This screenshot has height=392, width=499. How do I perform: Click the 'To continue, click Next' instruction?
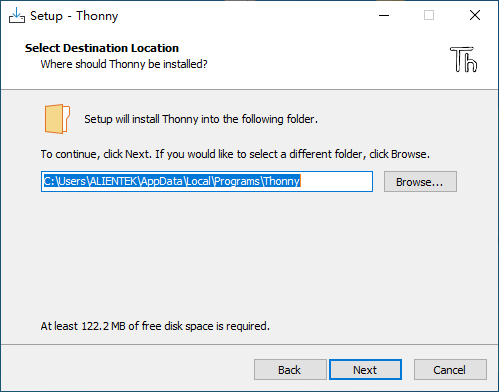(x=235, y=154)
